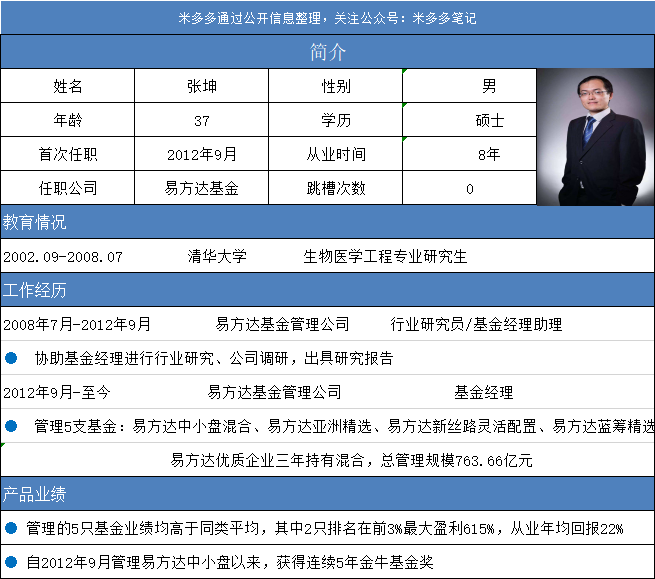Viewport: 655px width, 579px height.
Task: Click the '工作经历' section header
Action: click(x=328, y=290)
